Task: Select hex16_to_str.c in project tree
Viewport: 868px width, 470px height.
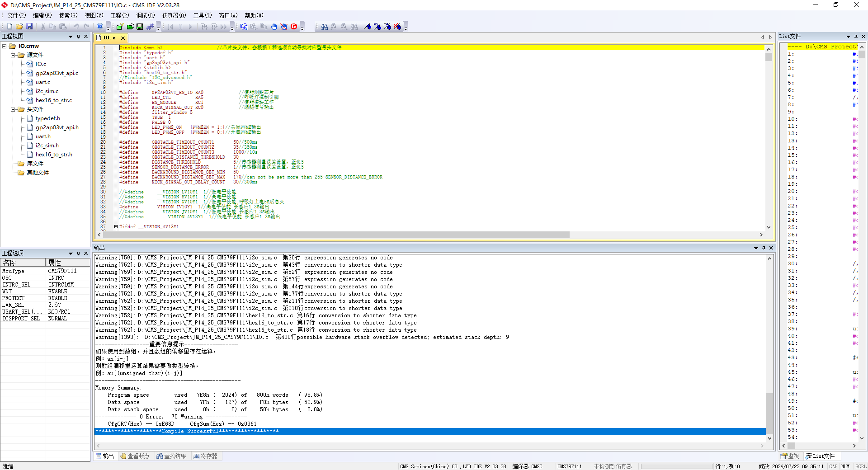Action: tap(54, 100)
